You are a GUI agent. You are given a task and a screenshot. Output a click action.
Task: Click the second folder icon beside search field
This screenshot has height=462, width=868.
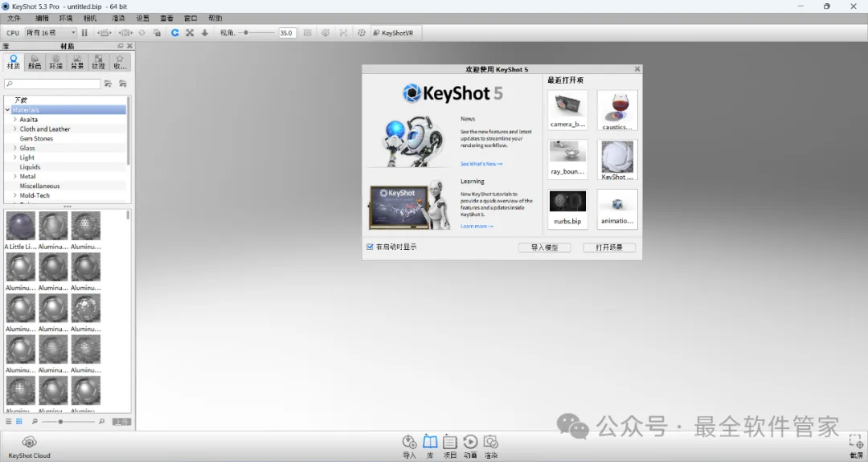123,84
